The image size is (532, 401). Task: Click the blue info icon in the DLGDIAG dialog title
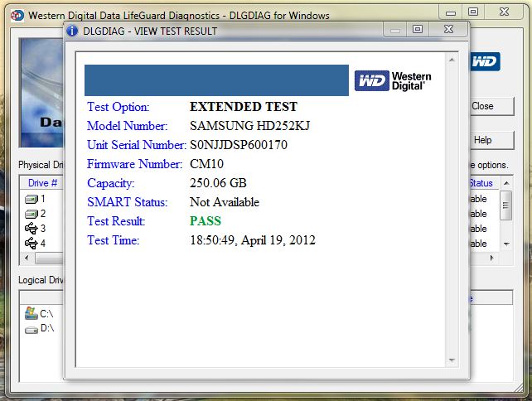72,31
